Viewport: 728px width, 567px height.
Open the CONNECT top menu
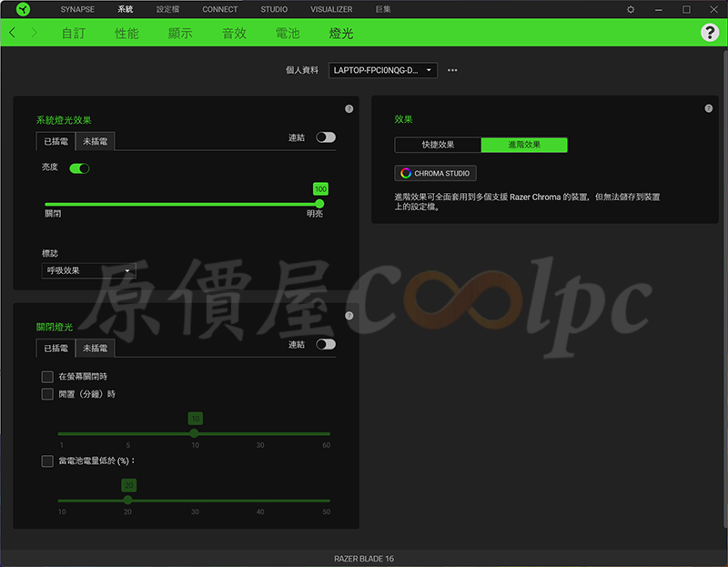click(x=219, y=9)
